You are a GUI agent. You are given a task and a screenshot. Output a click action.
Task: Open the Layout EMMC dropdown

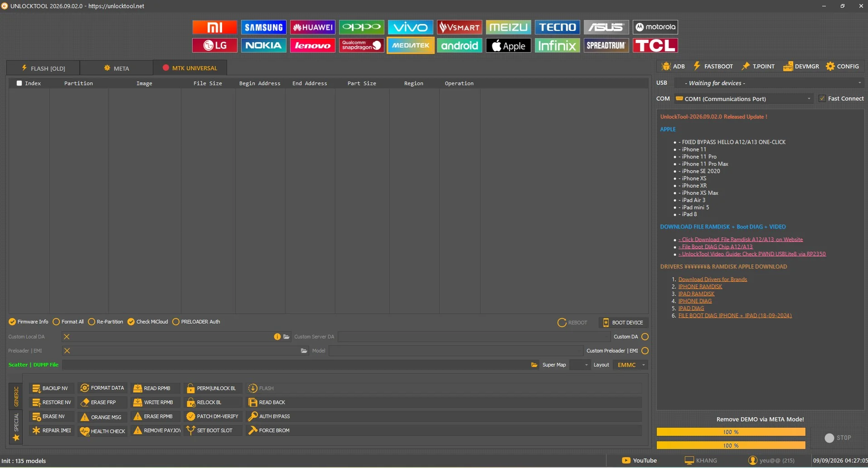click(x=630, y=365)
